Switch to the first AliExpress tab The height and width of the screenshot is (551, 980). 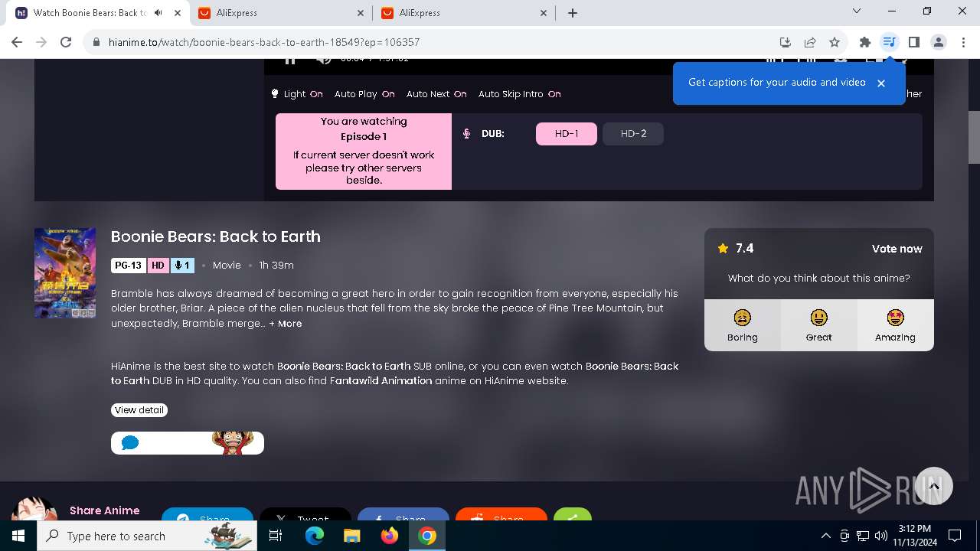(280, 13)
